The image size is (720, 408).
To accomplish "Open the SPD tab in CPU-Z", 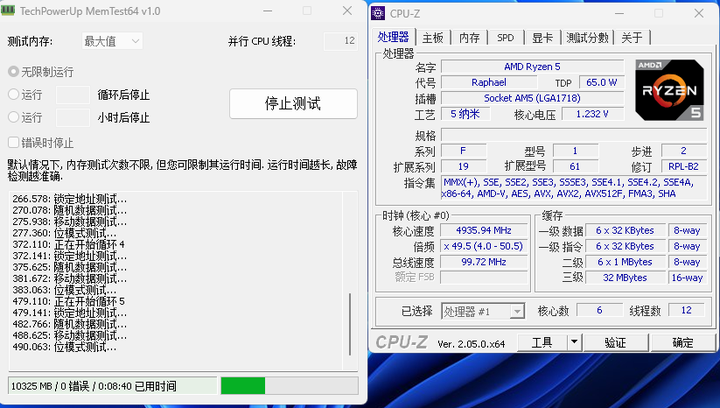I will tap(506, 38).
